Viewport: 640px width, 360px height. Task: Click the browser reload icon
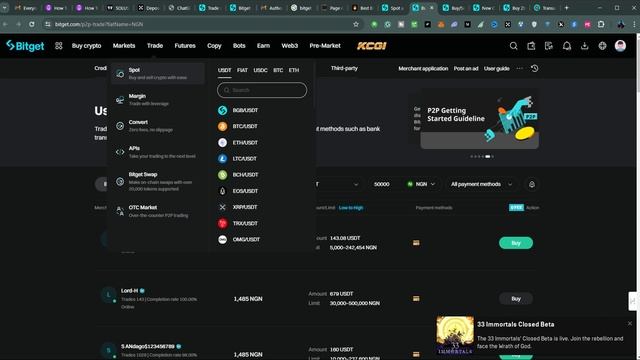coord(32,24)
